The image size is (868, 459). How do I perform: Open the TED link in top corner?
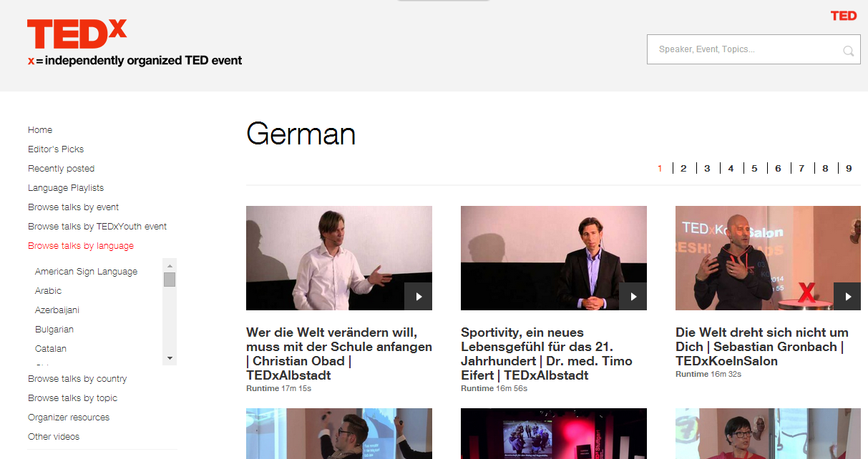[x=844, y=16]
